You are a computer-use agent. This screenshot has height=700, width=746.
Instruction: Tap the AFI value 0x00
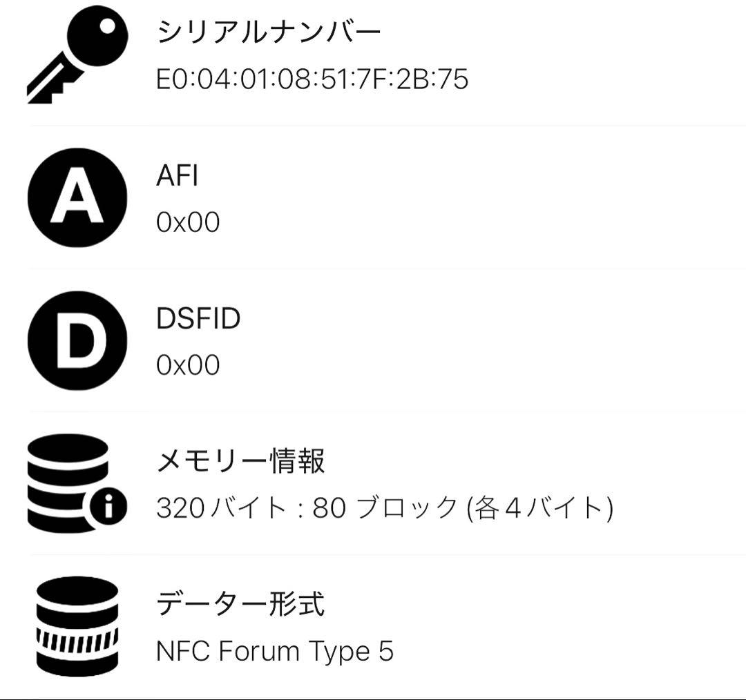point(188,222)
